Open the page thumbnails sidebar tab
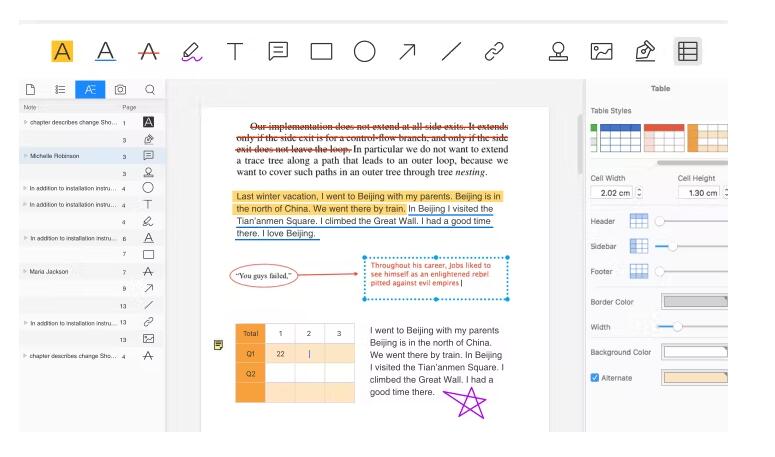This screenshot has height=457, width=775. (x=31, y=89)
